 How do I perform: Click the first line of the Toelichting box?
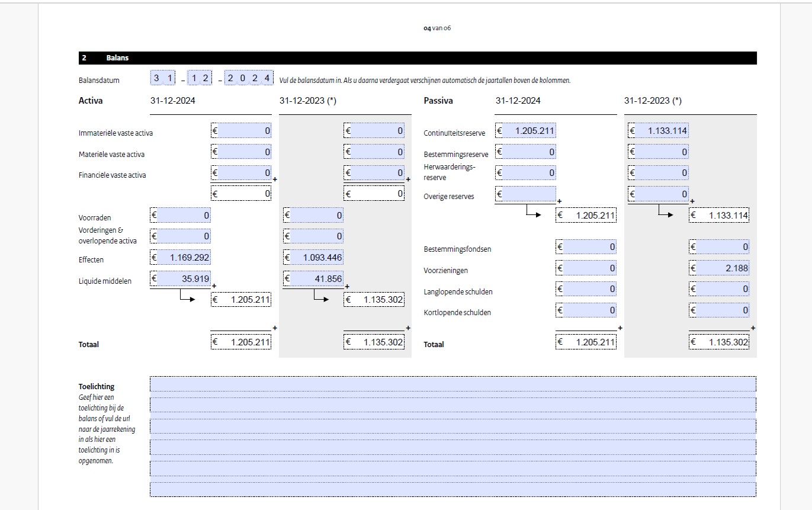[x=452, y=384]
